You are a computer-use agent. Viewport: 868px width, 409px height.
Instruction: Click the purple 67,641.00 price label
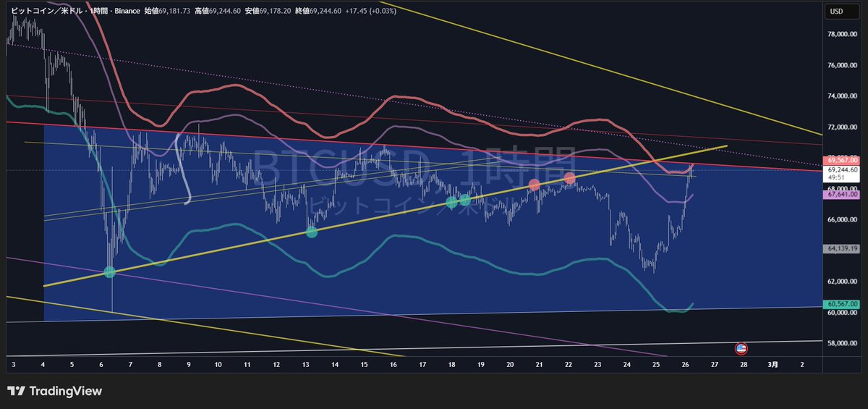click(841, 195)
